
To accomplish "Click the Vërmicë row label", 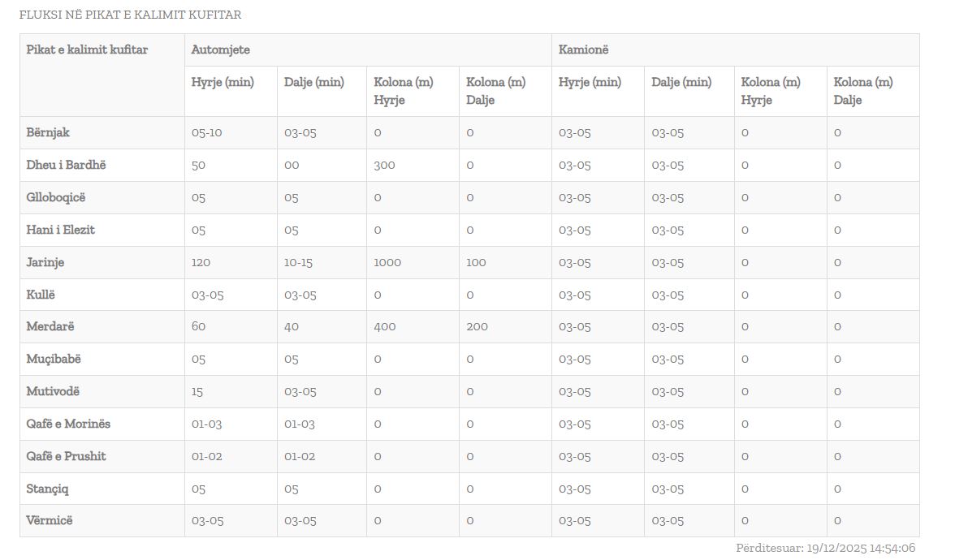I will tap(50, 520).
